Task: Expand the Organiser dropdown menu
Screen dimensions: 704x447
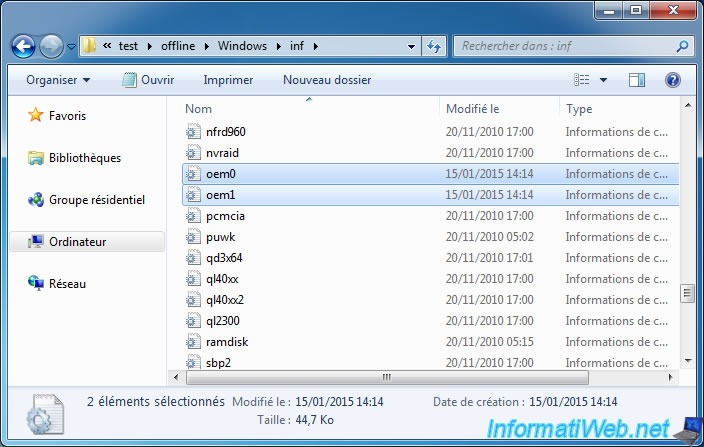Action: tap(58, 80)
